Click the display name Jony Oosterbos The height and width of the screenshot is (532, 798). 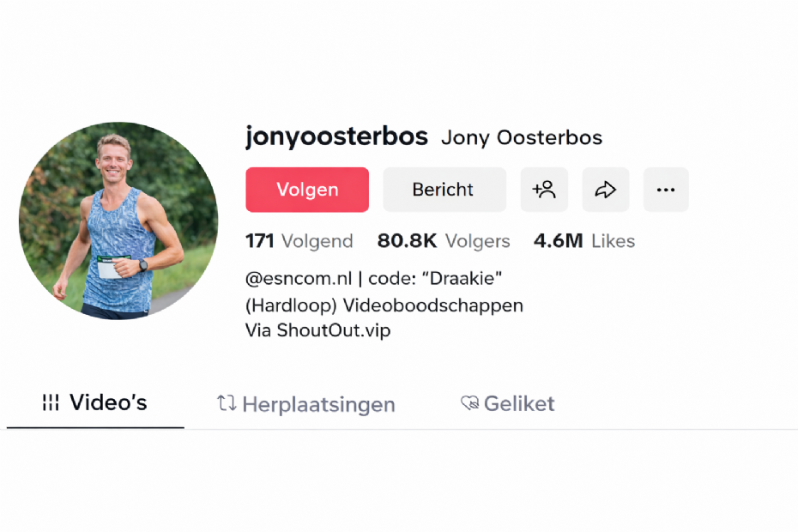tap(522, 137)
